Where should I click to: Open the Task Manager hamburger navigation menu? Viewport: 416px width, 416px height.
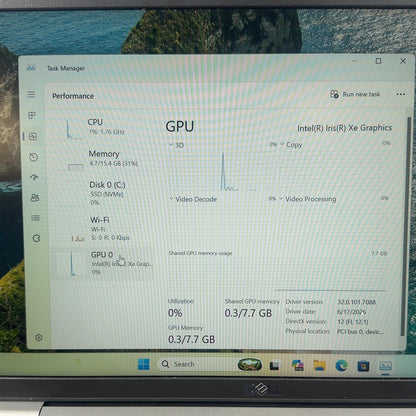31,94
